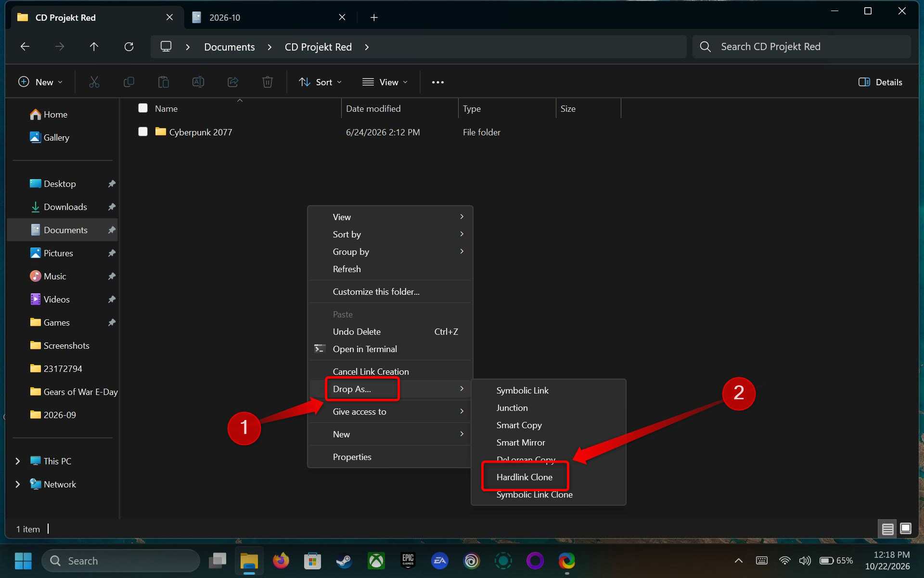Screen dimensions: 924x578
Task: Tick the Cyberpunk 2077 folder checkbox
Action: [x=143, y=131]
